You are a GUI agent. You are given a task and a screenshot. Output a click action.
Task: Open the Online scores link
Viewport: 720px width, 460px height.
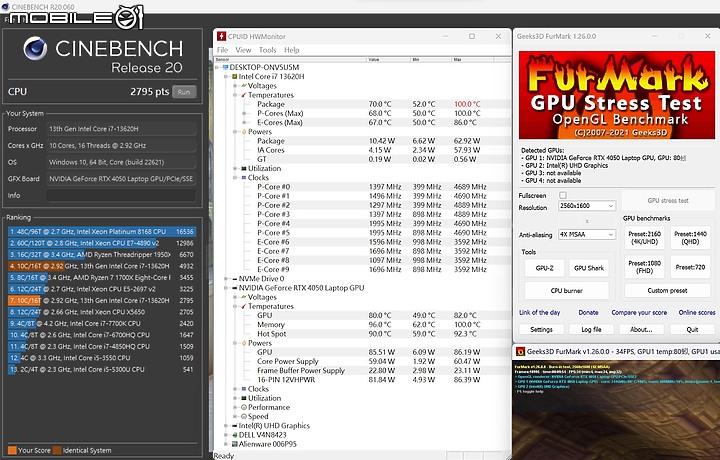[x=697, y=313]
